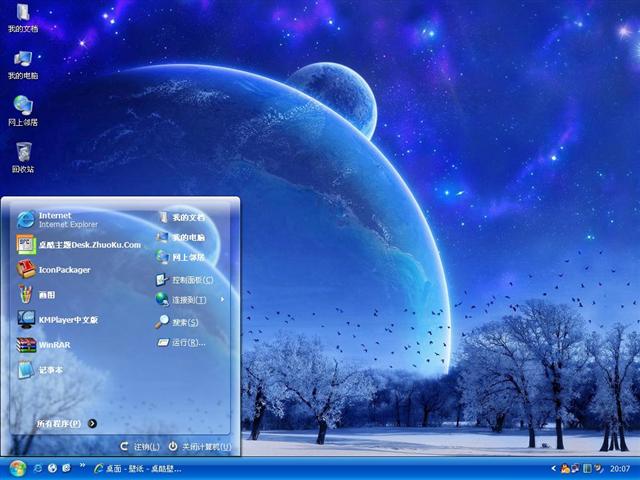Click the network computers tray icon

576,469
